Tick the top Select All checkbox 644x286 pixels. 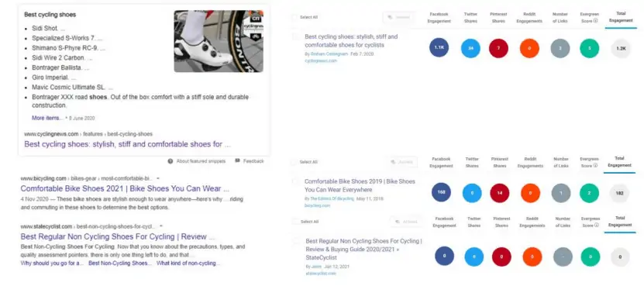coord(294,17)
